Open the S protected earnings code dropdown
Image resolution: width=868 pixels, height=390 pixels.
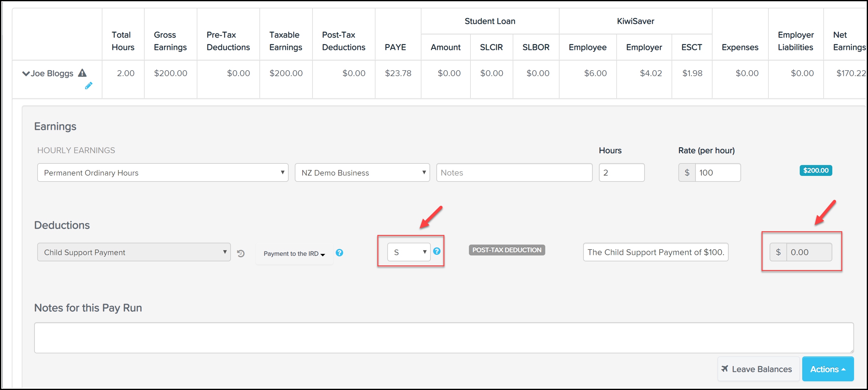tap(408, 252)
